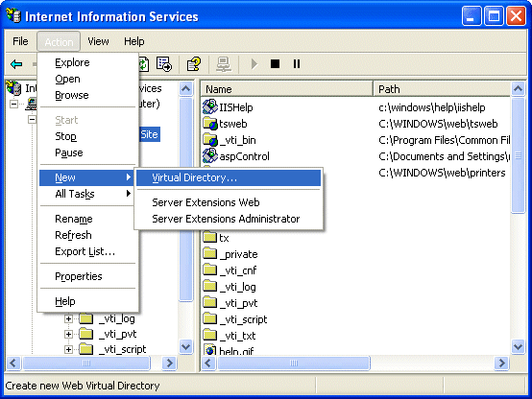This screenshot has height=399, width=532.
Task: Click the Refresh toolbar icon
Action: 144,63
